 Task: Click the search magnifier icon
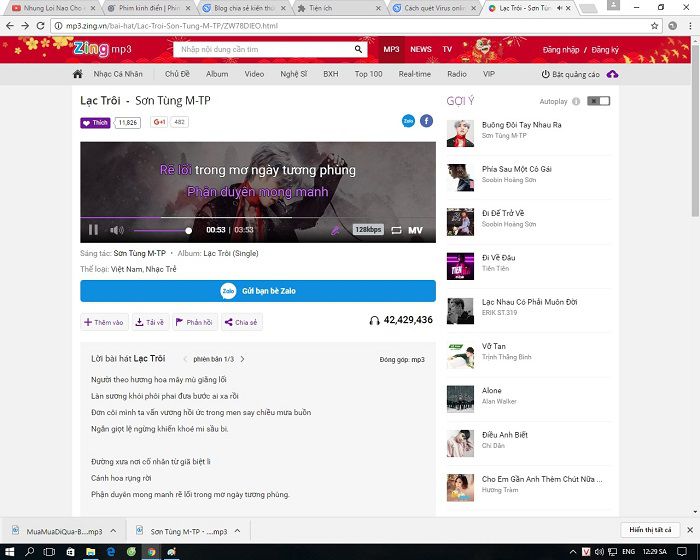point(358,49)
